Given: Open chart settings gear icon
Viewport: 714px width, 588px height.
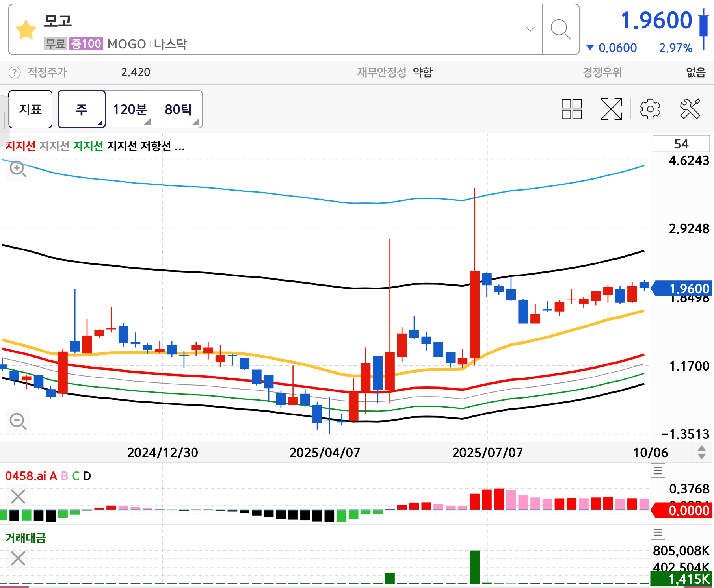Looking at the screenshot, I should [650, 109].
